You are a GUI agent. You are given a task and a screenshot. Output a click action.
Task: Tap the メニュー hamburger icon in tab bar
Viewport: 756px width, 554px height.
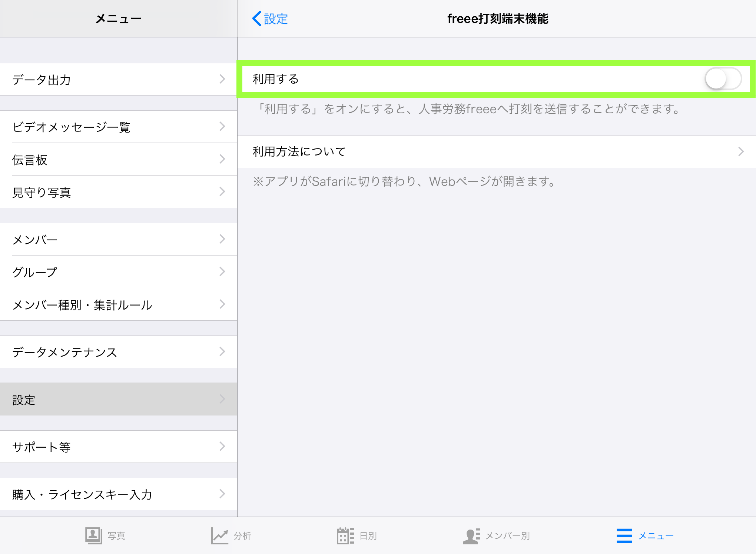point(624,536)
